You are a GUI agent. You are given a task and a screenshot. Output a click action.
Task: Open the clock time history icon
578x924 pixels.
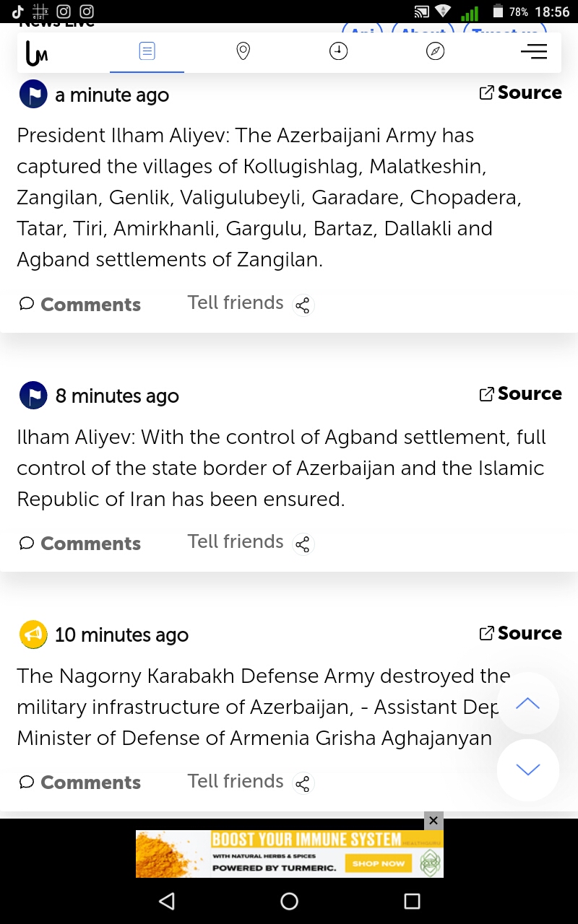338,51
